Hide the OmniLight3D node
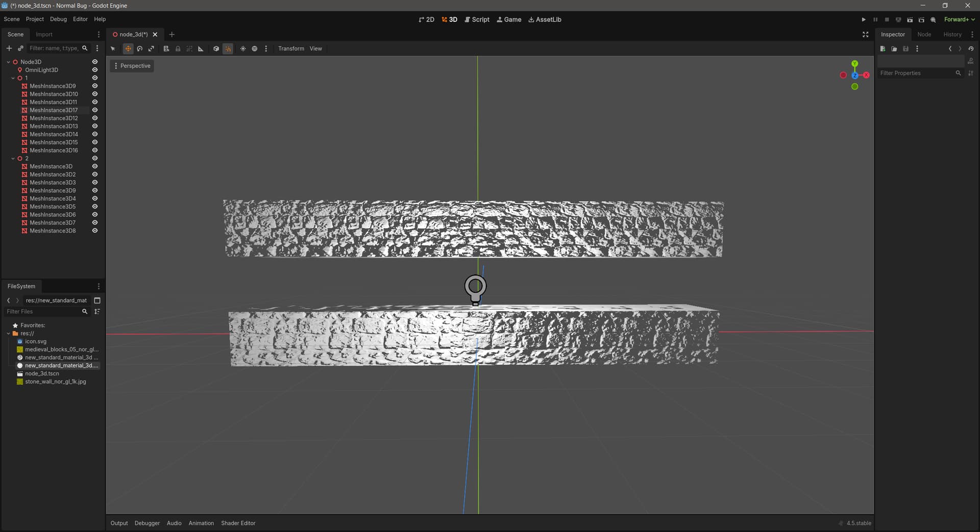 [x=94, y=70]
